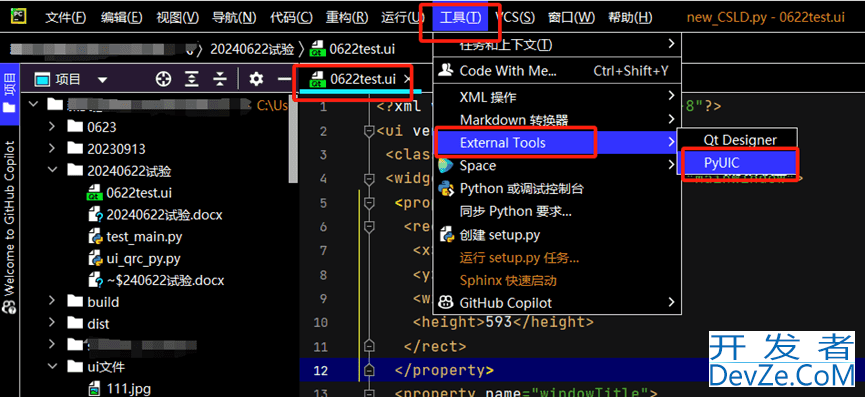Viewport: 865px width, 397px height.
Task: Click the 工具(T) menu
Action: [460, 17]
